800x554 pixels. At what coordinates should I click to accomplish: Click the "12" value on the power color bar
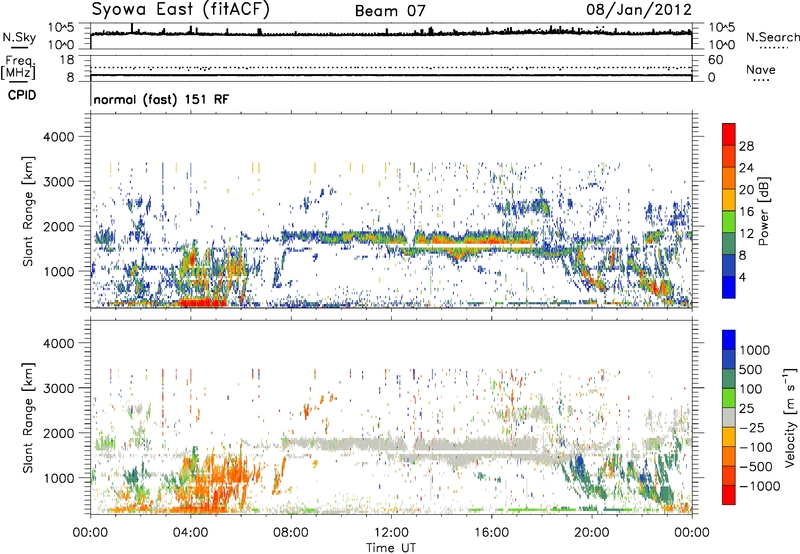coord(746,234)
